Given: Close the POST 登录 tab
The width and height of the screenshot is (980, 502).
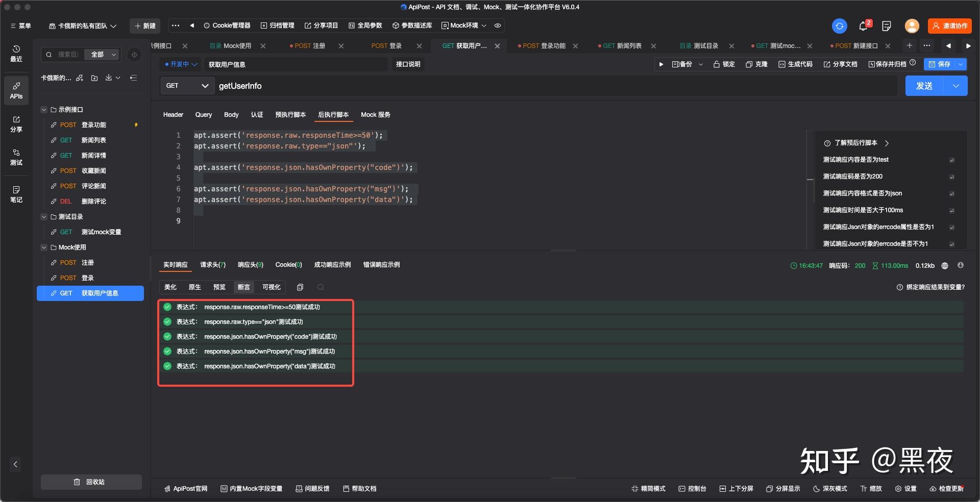Looking at the screenshot, I should coord(419,46).
